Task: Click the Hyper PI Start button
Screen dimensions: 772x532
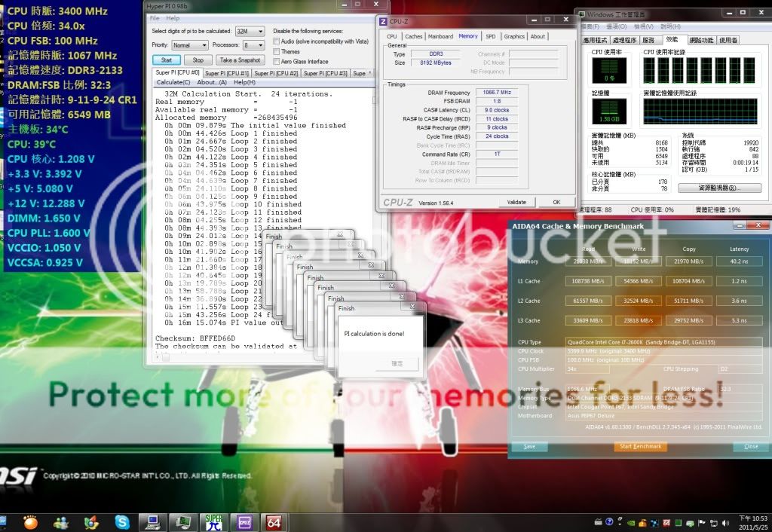Action: (167, 60)
